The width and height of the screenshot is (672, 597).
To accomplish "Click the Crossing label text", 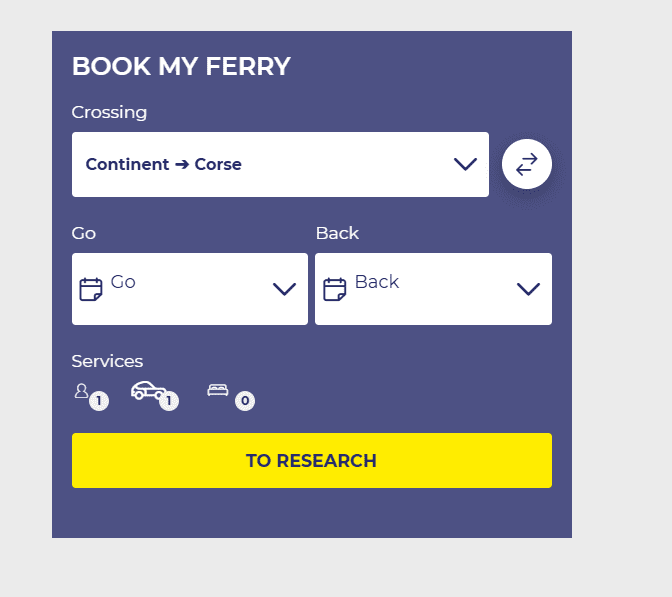I will 109,112.
